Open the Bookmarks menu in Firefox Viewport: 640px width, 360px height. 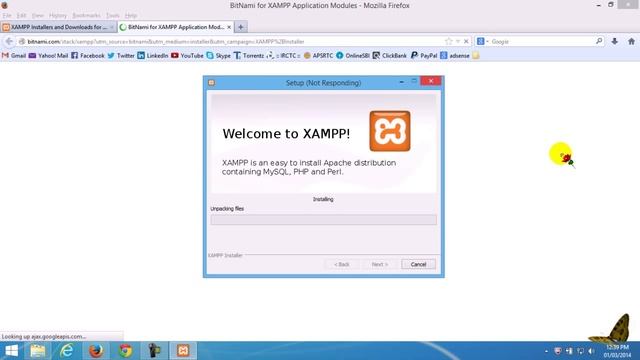click(86, 16)
